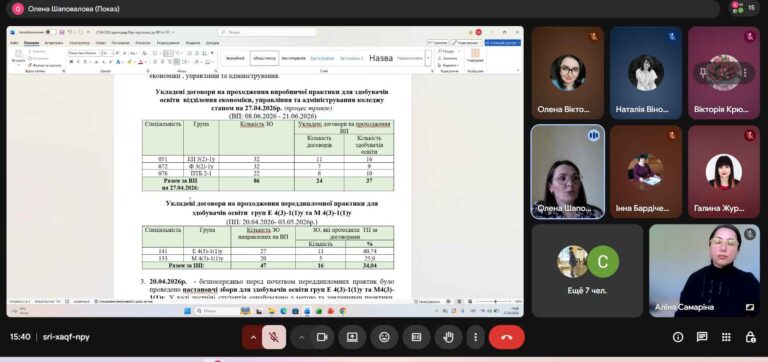
Task: Adjust Word zoom slider in status bar
Action: pyautogui.click(x=495, y=301)
